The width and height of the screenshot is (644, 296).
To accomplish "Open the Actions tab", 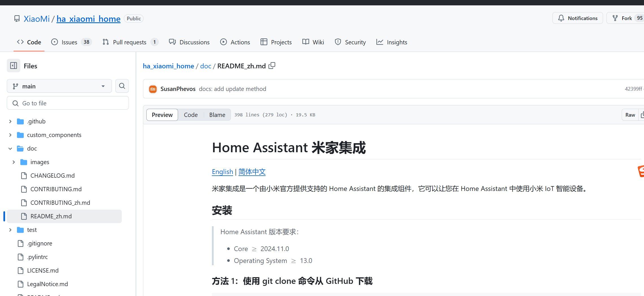I will coord(235,42).
